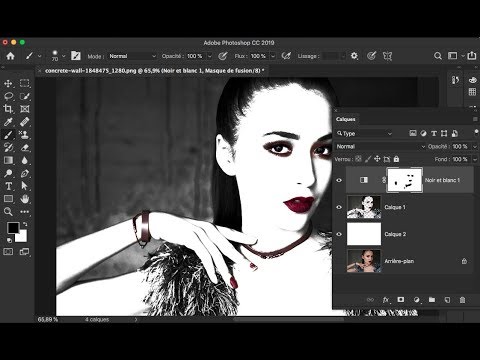Image resolution: width=480 pixels, height=360 pixels.
Task: Lock all with padlock in Verrou row
Action: point(396,159)
